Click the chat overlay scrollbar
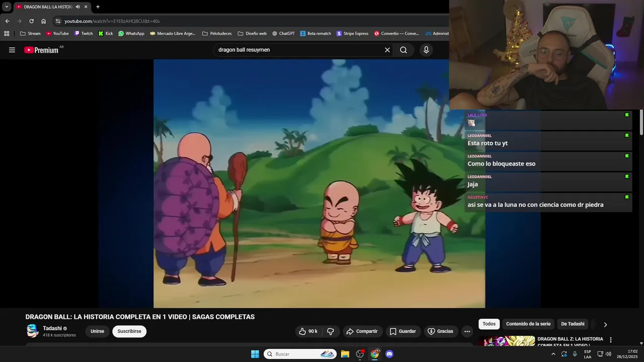 click(641, 123)
